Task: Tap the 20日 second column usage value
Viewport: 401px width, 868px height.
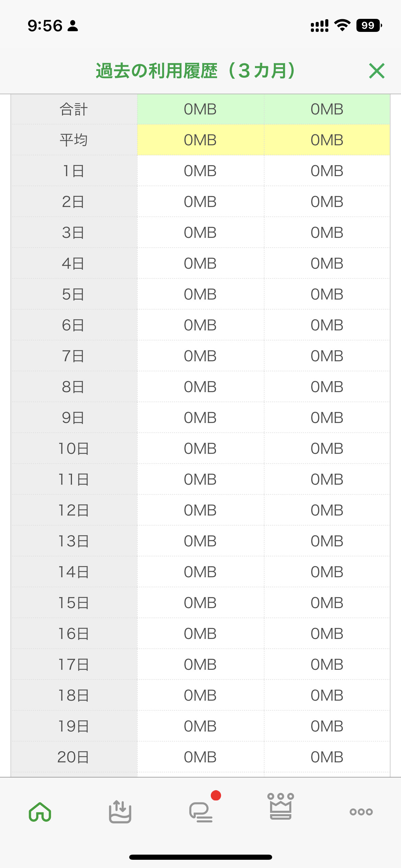Action: 327,757
